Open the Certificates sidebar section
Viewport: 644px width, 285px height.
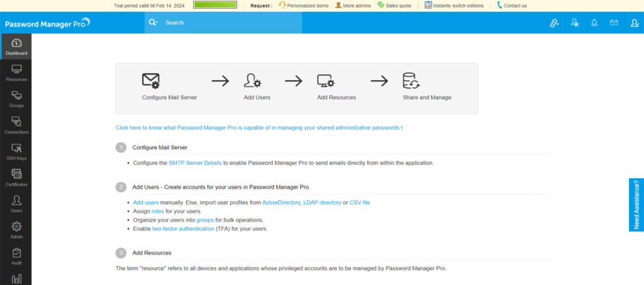coord(16,177)
